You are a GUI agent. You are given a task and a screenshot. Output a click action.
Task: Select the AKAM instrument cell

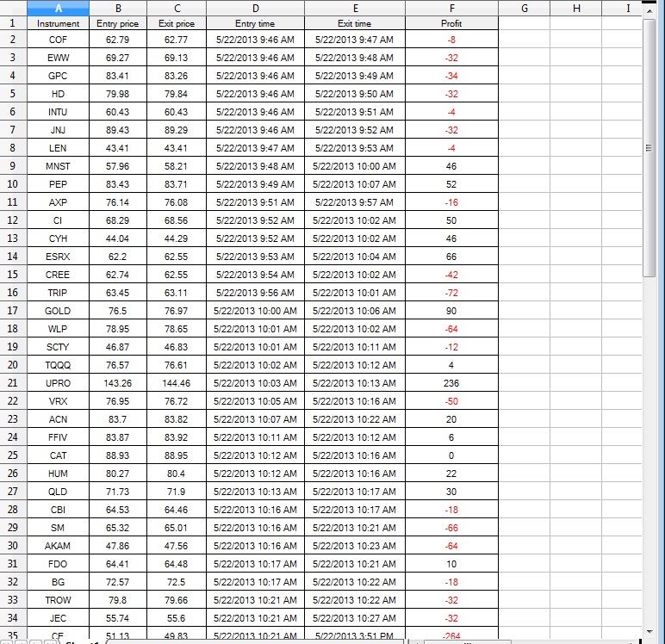58,546
